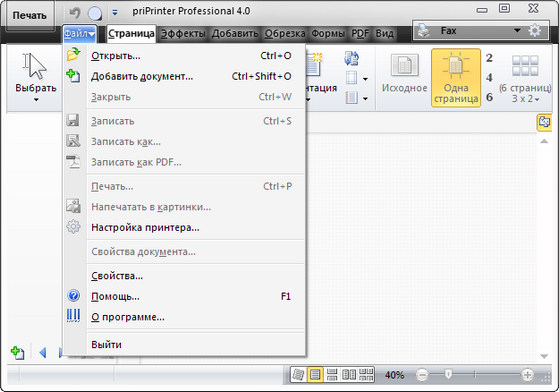Image resolution: width=559 pixels, height=392 pixels.
Task: Go to previous page blue arrow
Action: (43, 353)
